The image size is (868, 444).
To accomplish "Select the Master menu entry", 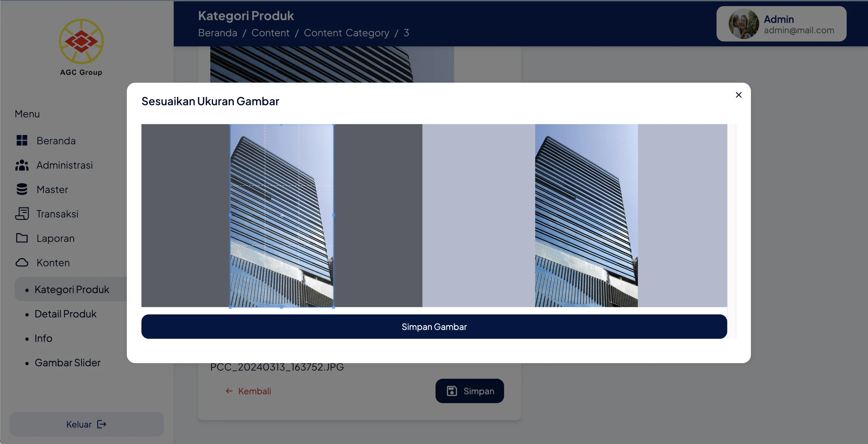I will (x=52, y=189).
